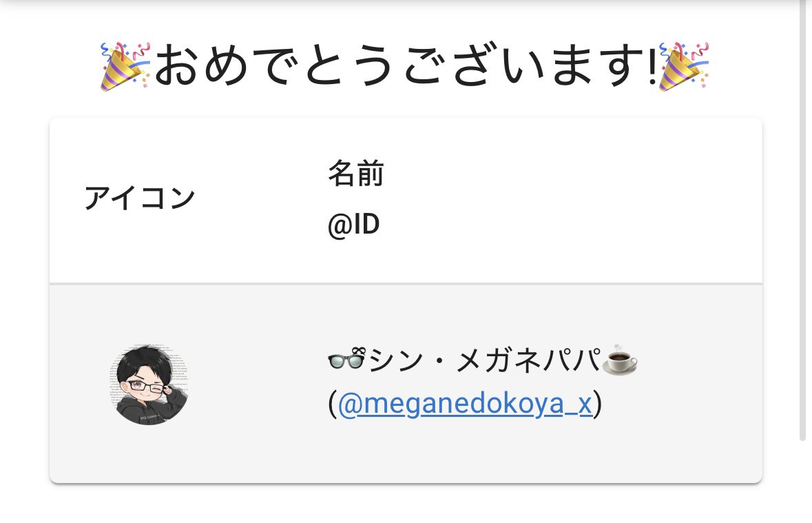Open the winner's round avatar image
The image size is (812, 523).
click(149, 384)
